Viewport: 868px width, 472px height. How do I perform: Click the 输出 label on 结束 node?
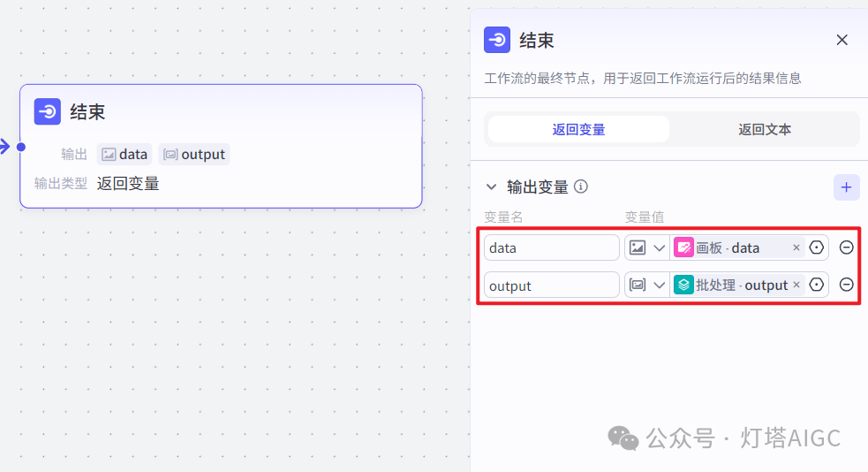tap(74, 154)
